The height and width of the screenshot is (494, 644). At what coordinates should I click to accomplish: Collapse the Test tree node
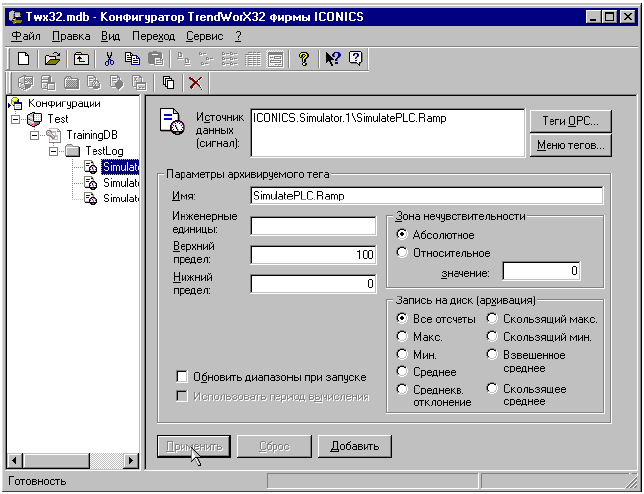(x=16, y=120)
